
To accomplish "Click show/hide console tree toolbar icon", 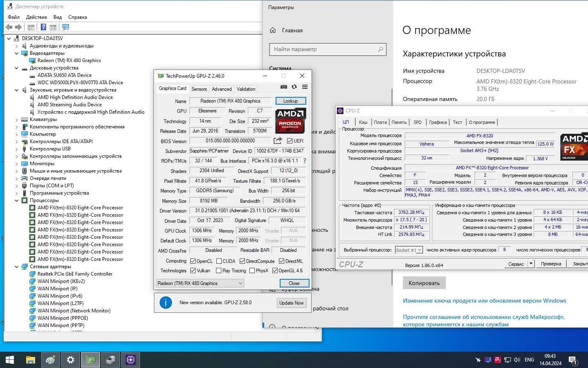I will tap(31, 27).
